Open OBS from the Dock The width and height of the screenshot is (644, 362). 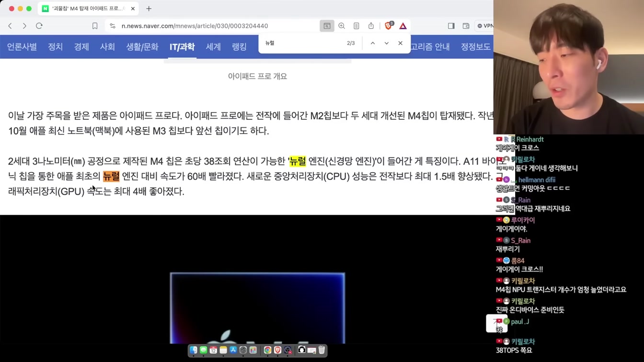tap(287, 350)
